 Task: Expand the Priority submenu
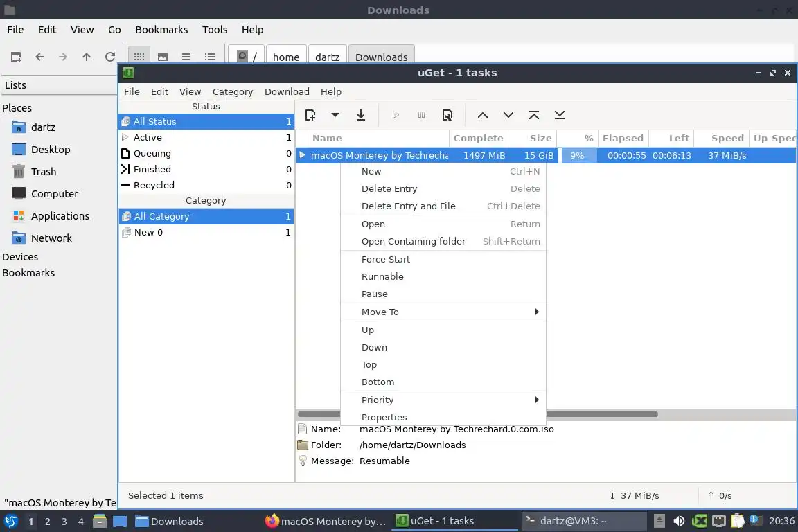tap(443, 400)
